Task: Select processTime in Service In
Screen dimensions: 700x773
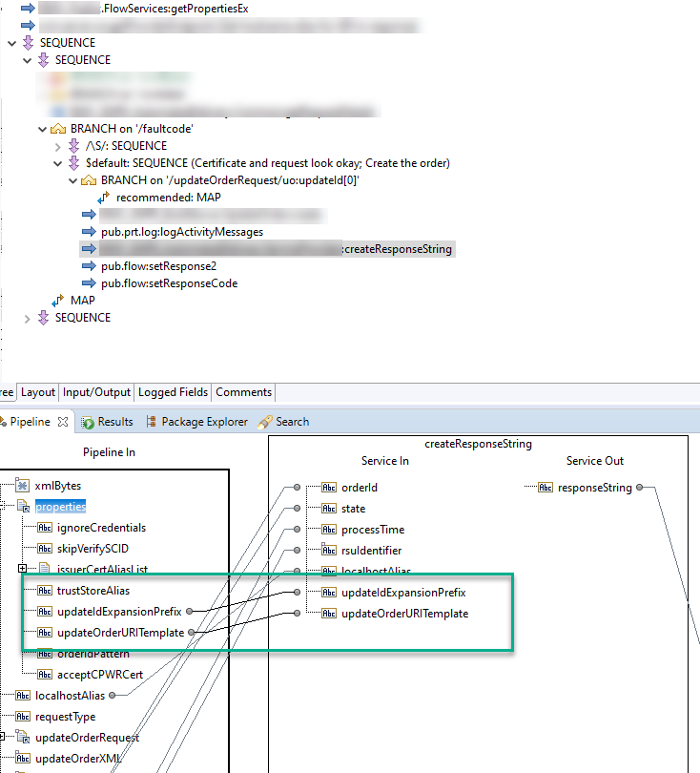Action: (x=373, y=530)
